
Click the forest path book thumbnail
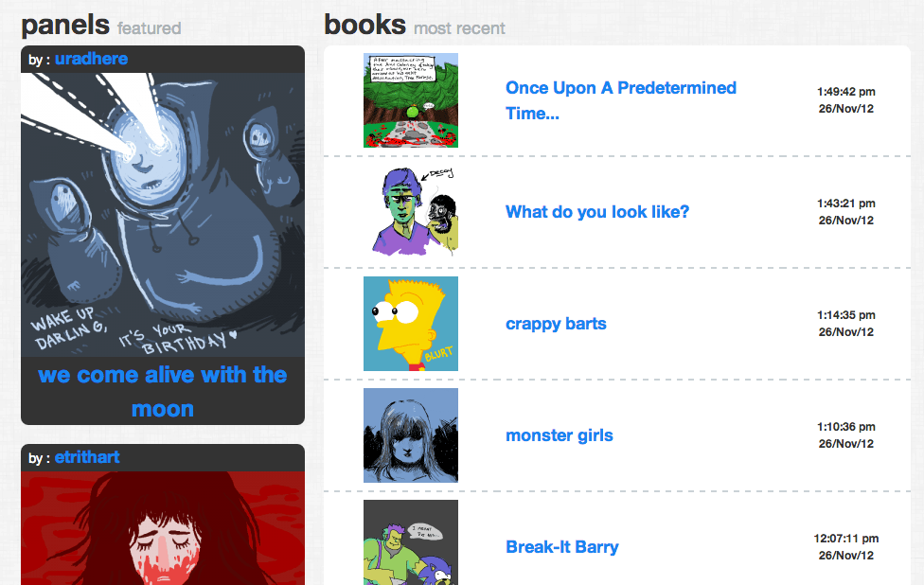click(x=411, y=100)
